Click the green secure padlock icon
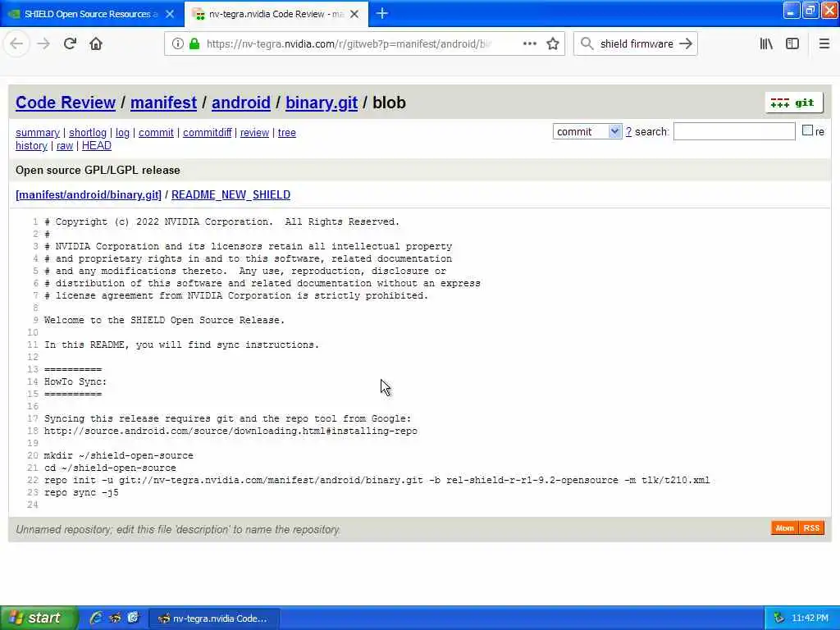The width and height of the screenshot is (840, 630). tap(194, 44)
